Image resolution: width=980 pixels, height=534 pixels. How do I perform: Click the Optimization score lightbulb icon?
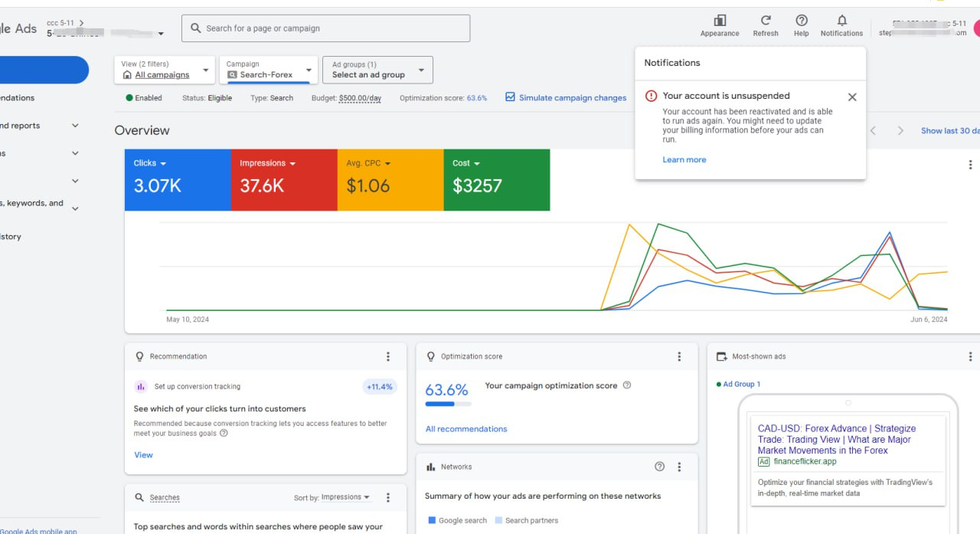click(x=430, y=357)
